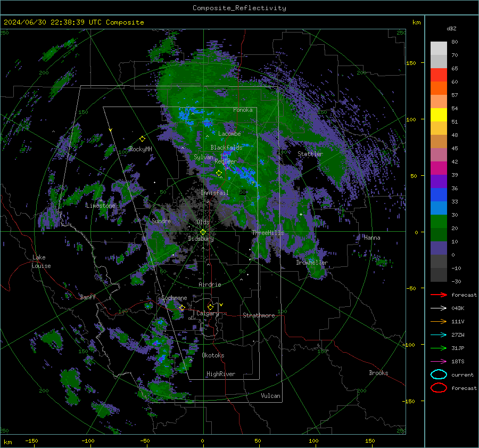This screenshot has width=479, height=448.
Task: Click the RockyMH map label
Action: [141, 149]
